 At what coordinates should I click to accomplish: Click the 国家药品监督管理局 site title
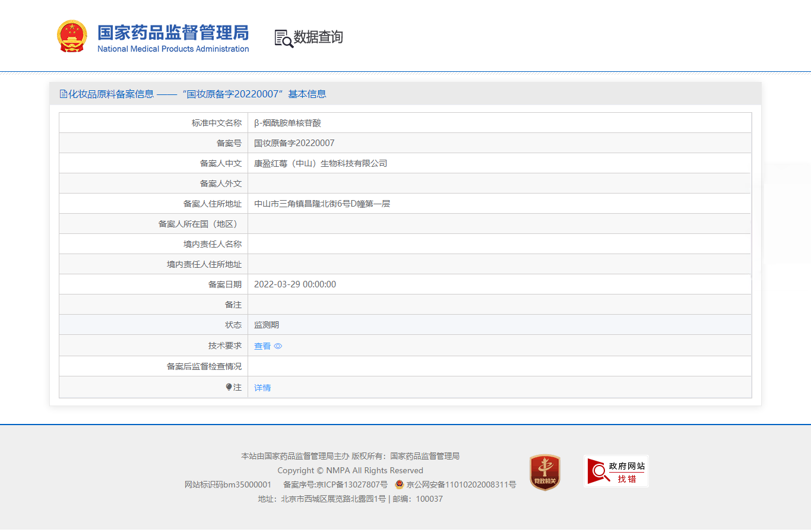point(173,33)
